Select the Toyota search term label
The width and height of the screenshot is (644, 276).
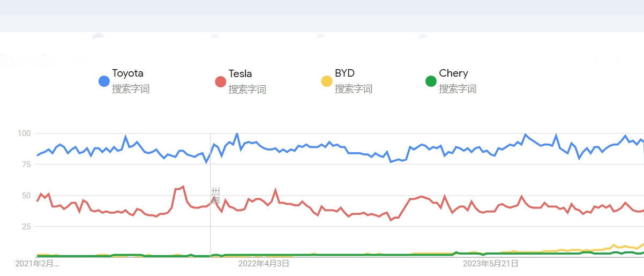128,73
